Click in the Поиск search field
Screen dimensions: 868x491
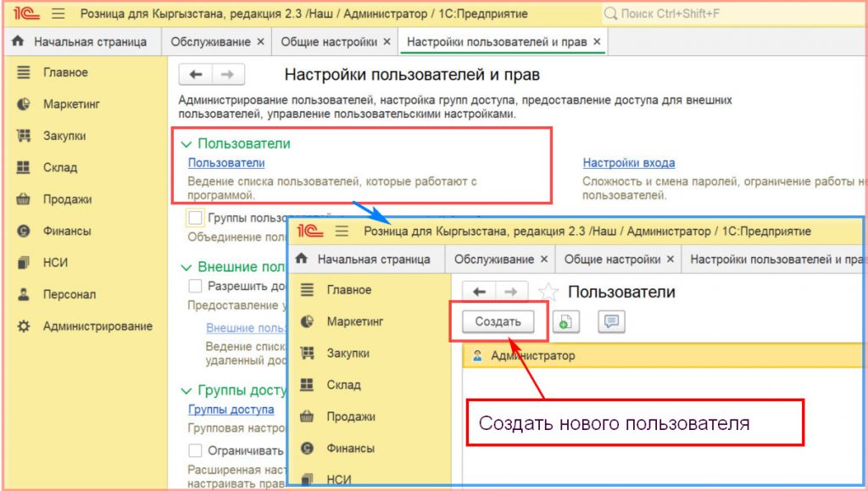tap(729, 14)
